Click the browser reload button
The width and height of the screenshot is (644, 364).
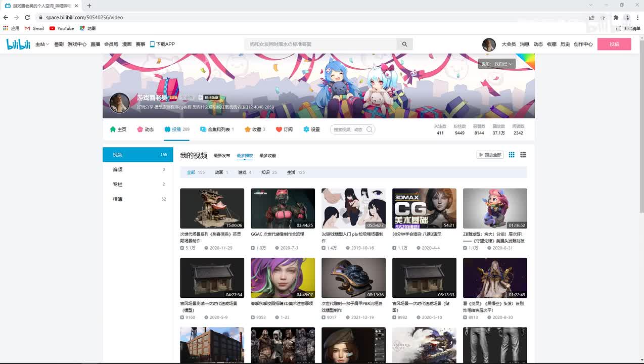pos(27,17)
